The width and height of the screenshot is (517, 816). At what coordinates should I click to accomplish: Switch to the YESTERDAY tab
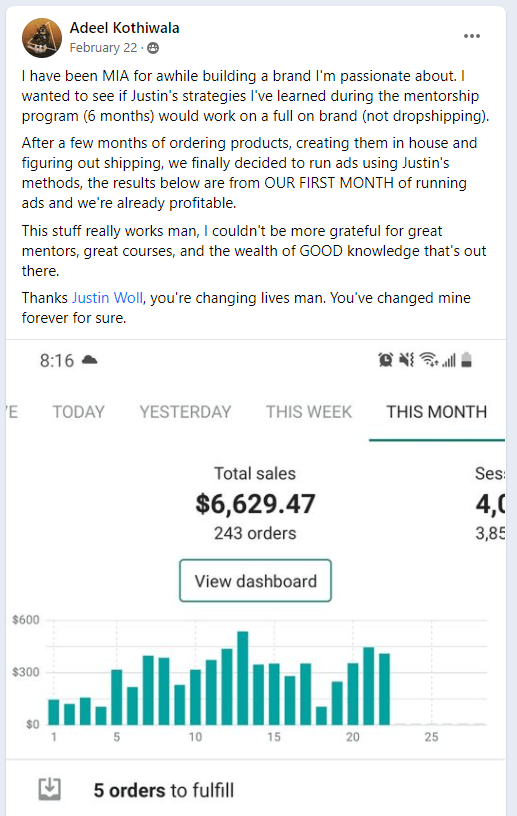[x=185, y=412]
